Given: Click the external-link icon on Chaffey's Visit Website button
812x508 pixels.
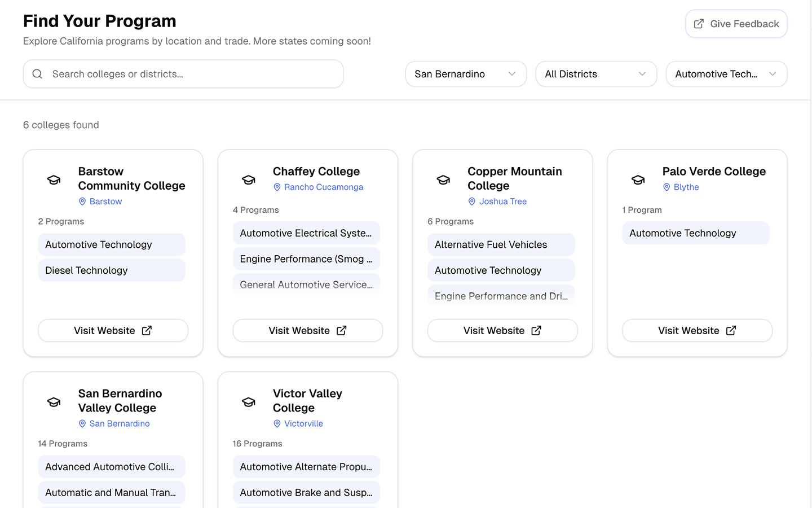Looking at the screenshot, I should (x=342, y=330).
